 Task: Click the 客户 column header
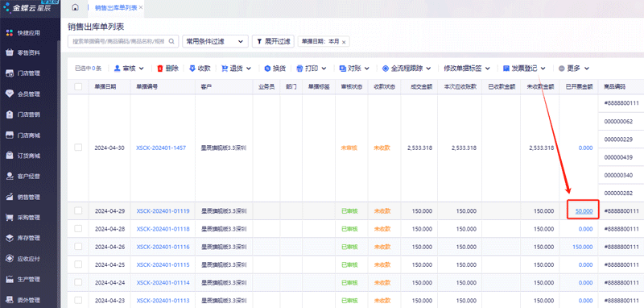tap(206, 87)
